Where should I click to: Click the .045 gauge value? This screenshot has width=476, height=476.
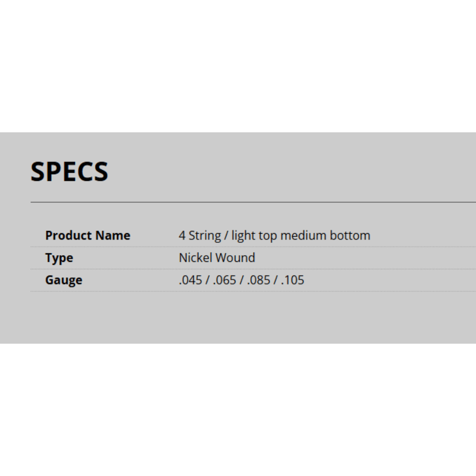point(190,280)
